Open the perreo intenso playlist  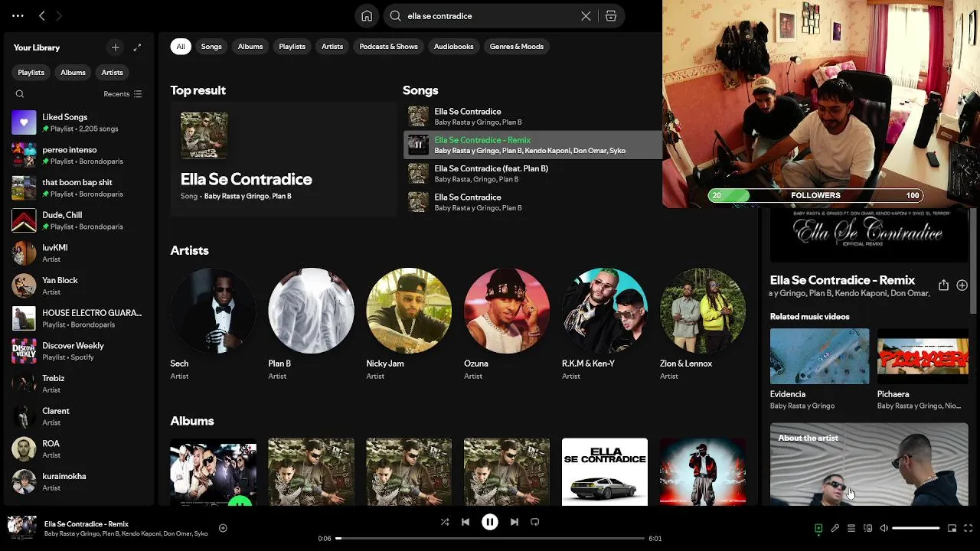(x=80, y=155)
